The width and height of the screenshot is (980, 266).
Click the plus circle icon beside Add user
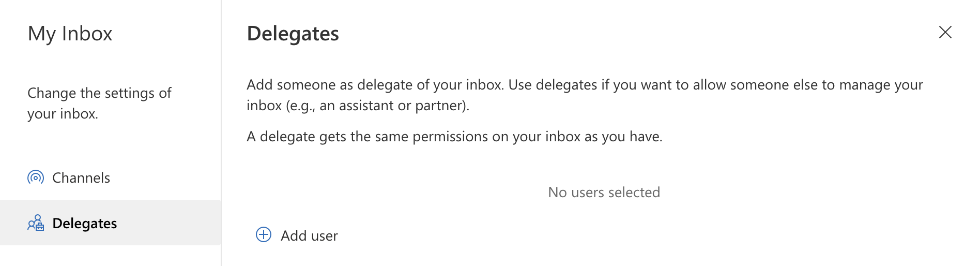(264, 235)
